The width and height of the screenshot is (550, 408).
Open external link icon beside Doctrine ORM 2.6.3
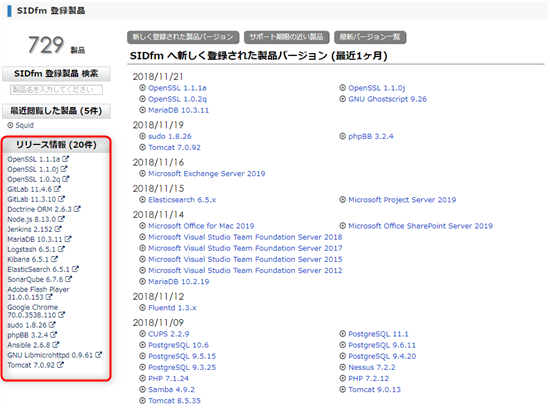[x=77, y=209]
